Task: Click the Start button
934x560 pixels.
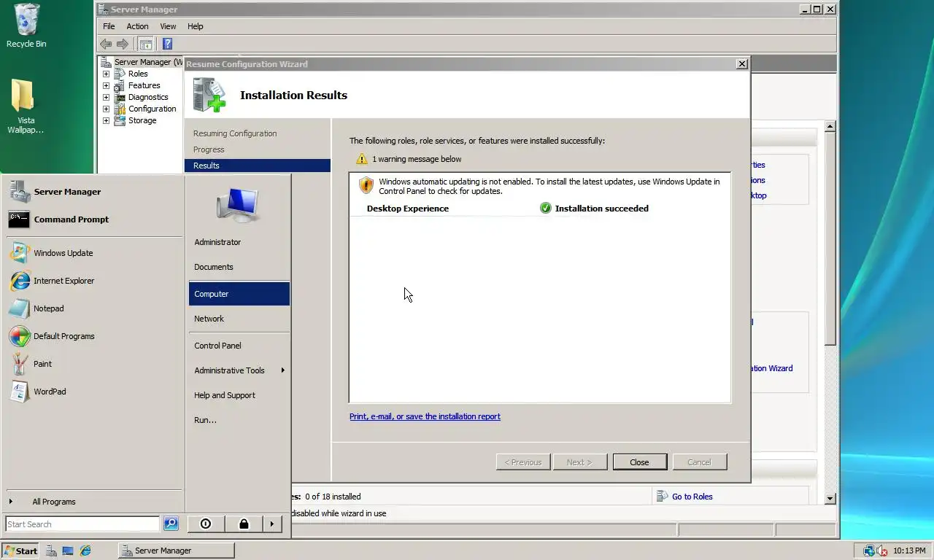Action: [x=20, y=551]
